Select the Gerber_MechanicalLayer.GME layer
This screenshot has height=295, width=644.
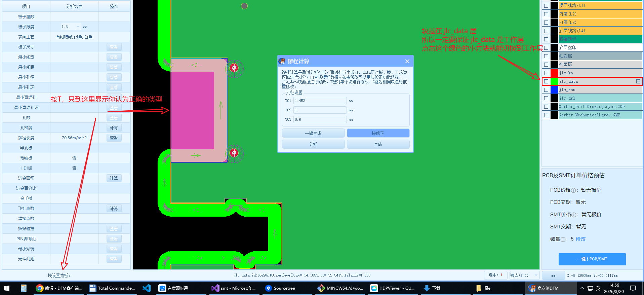(600, 115)
